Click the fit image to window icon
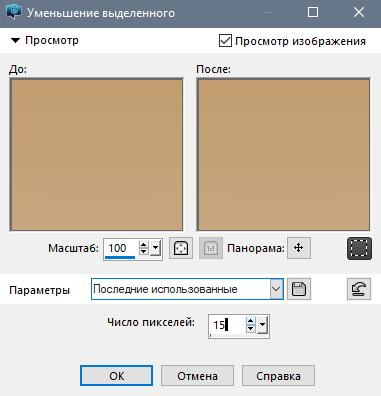381x396 pixels. click(x=181, y=248)
